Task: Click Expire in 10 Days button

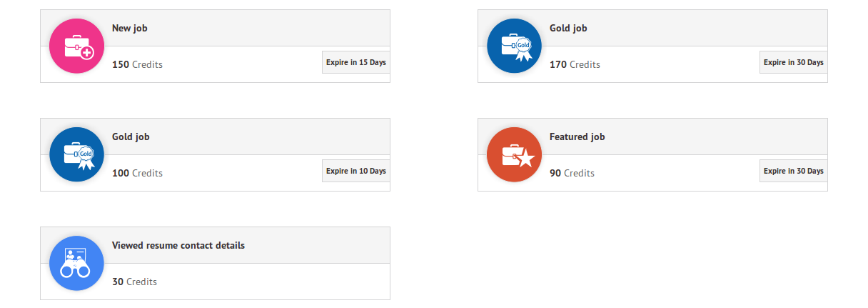Action: click(x=355, y=171)
